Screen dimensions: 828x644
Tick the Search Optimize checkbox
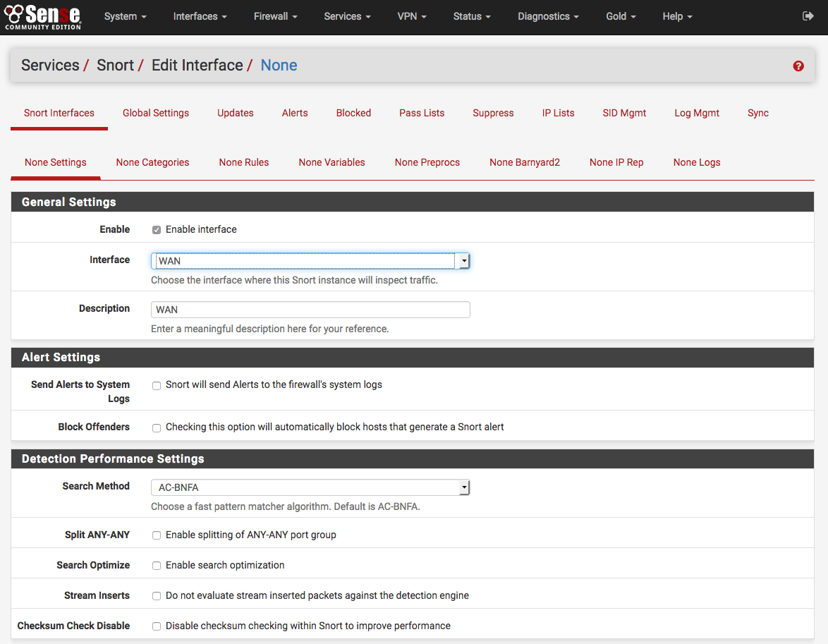[157, 566]
